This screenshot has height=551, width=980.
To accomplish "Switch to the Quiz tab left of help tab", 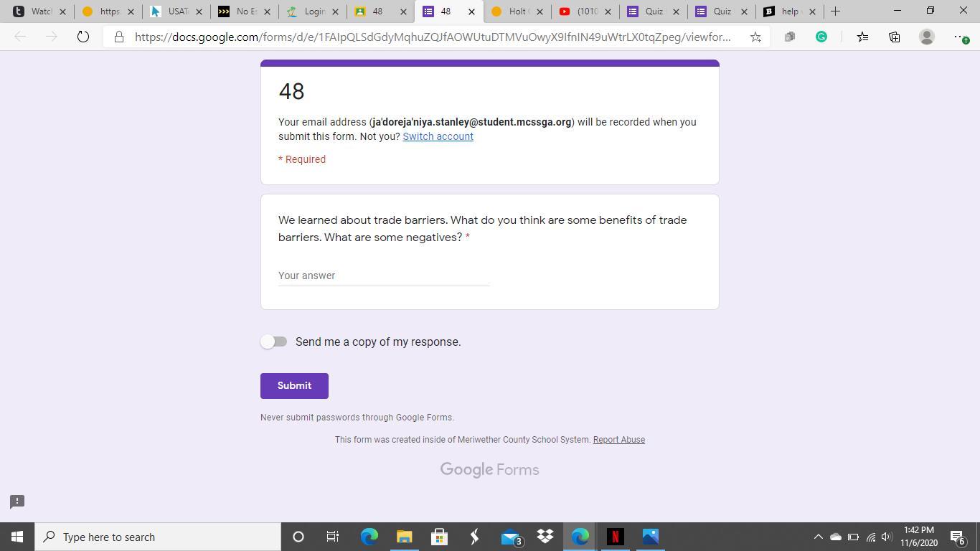I will (721, 11).
